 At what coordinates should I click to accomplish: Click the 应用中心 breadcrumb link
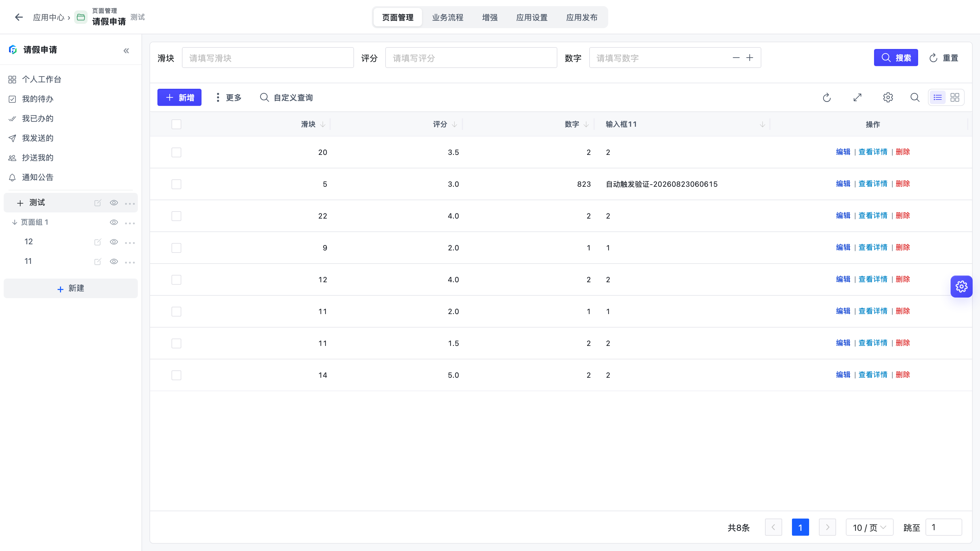(48, 17)
